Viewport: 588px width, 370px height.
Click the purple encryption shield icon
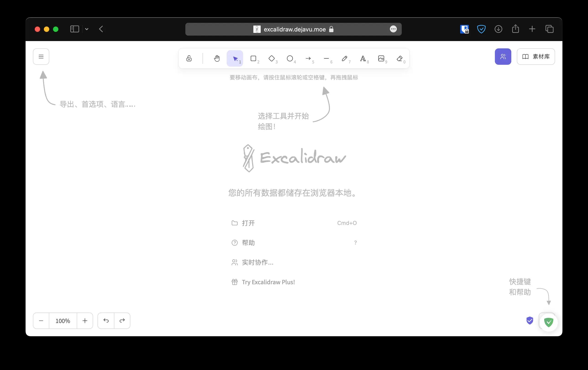[x=530, y=321]
